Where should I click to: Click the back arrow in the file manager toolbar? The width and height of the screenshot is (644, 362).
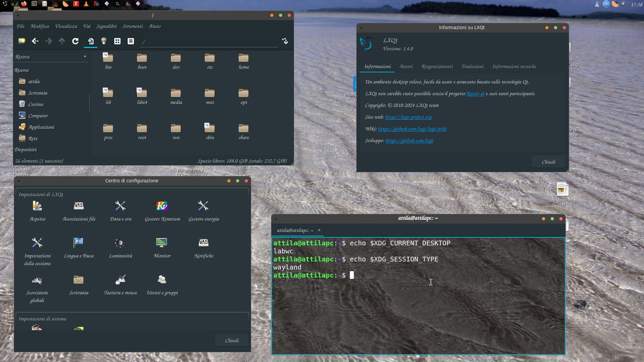[x=35, y=41]
